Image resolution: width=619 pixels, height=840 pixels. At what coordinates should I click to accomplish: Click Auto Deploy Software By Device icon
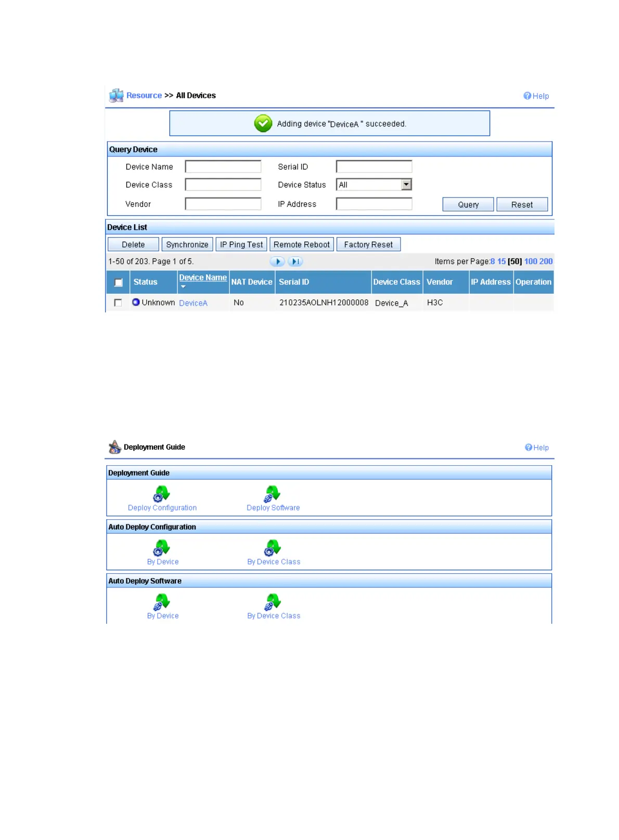click(x=162, y=602)
